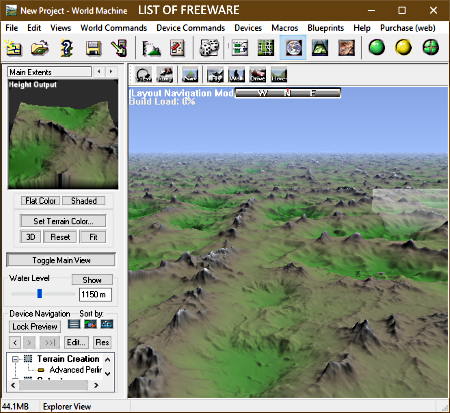The image size is (450, 413).
Task: Click second icon in explorer navigation toolbar
Action: click(165, 75)
